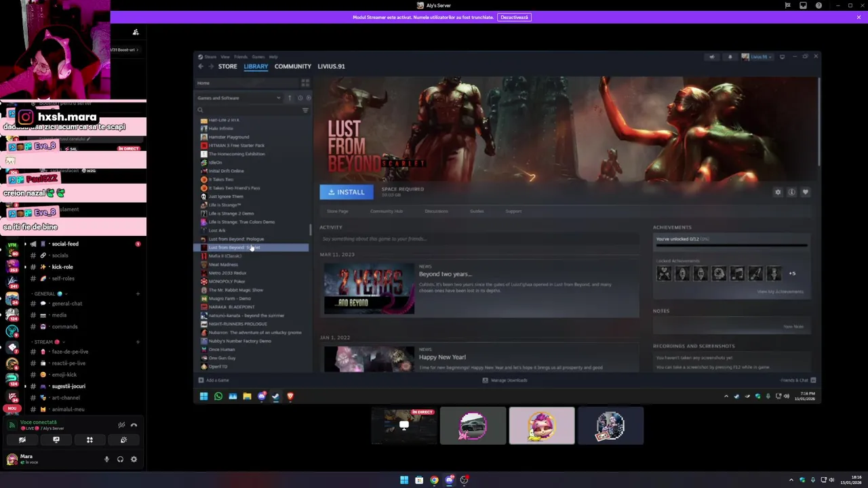Select Metro 2033 Redux in the list

(227, 272)
